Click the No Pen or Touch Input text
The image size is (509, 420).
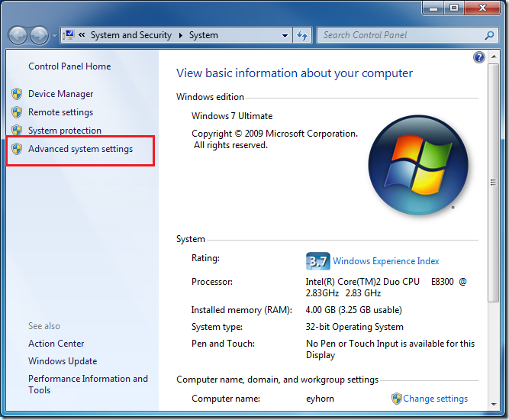click(x=390, y=349)
